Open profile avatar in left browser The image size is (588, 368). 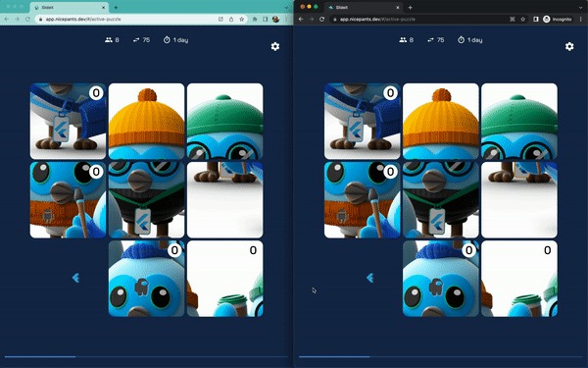pos(275,20)
